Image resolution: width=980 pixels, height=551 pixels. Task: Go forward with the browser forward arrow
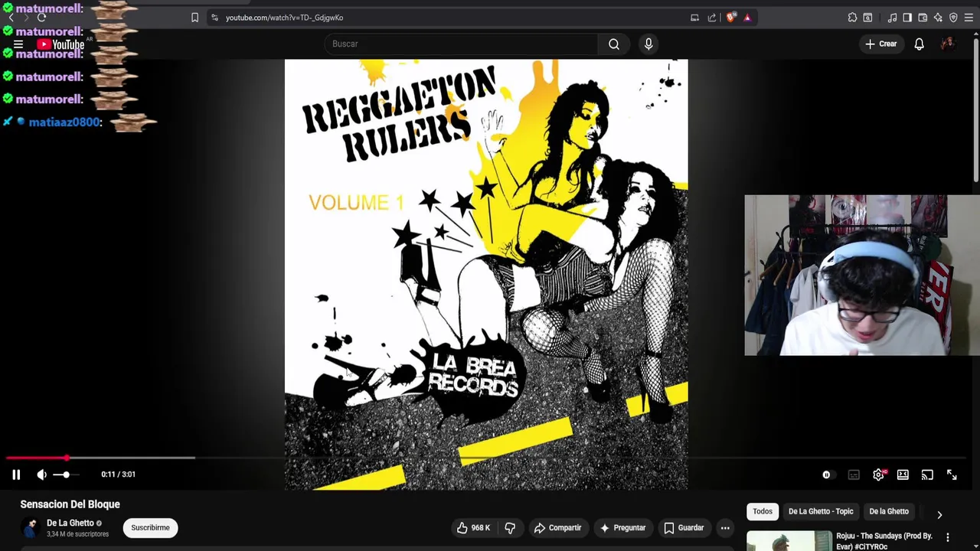pyautogui.click(x=25, y=18)
